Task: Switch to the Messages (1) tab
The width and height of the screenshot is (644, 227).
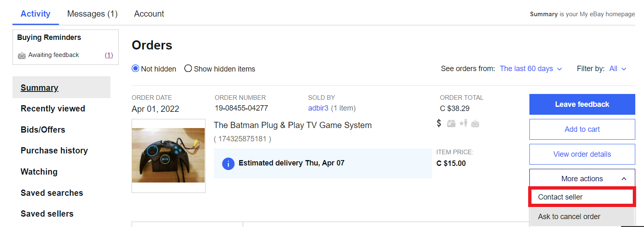Action: click(92, 14)
